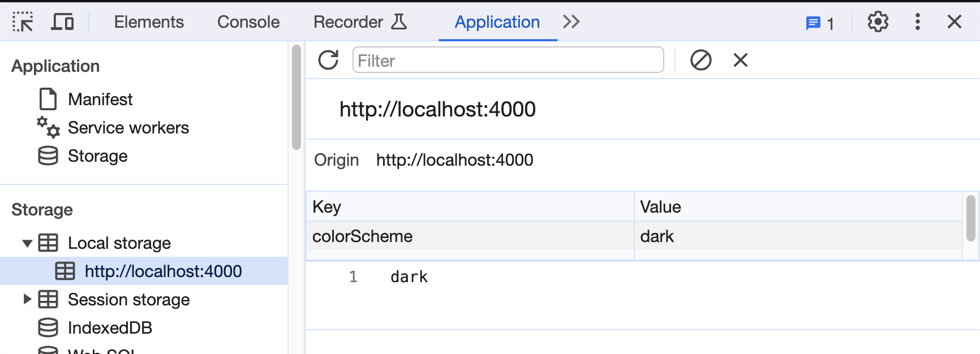
Task: Select IndexedDB in storage tree
Action: 110,328
